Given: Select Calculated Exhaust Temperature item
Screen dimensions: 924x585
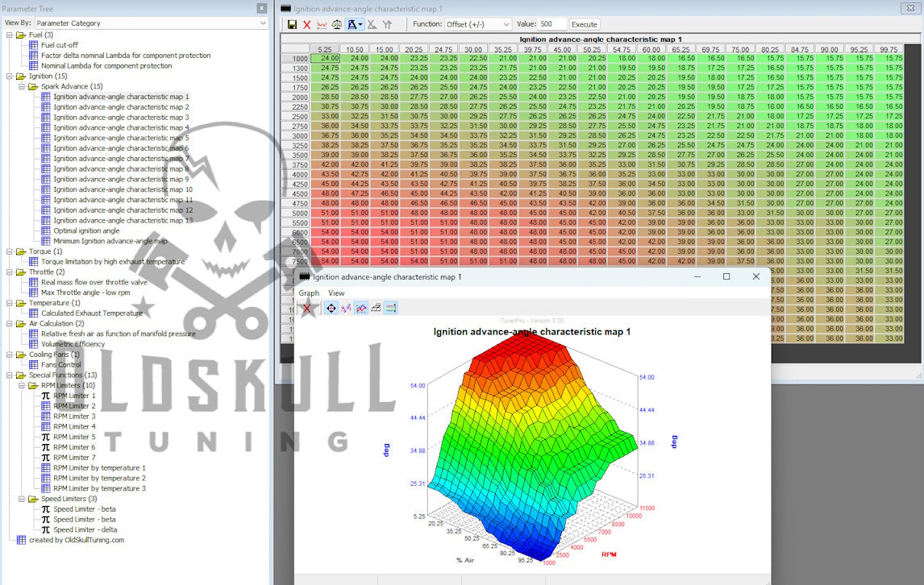Looking at the screenshot, I should (x=92, y=313).
